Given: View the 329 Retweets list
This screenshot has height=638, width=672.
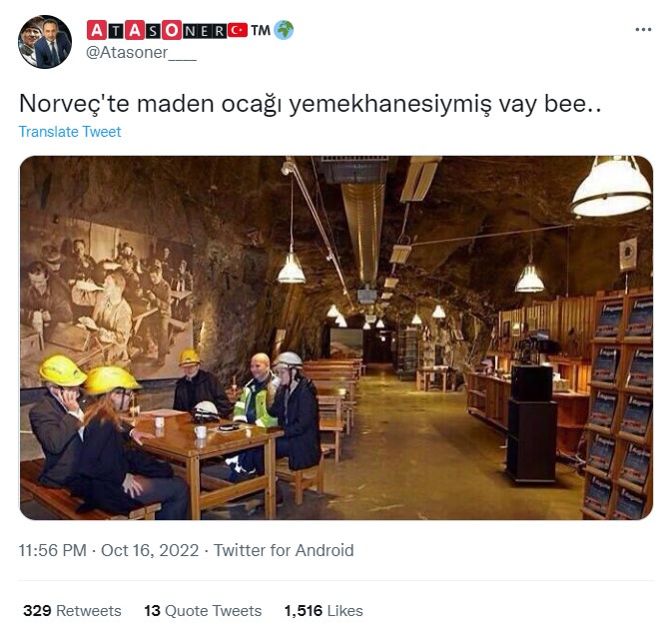Looking at the screenshot, I should (73, 611).
